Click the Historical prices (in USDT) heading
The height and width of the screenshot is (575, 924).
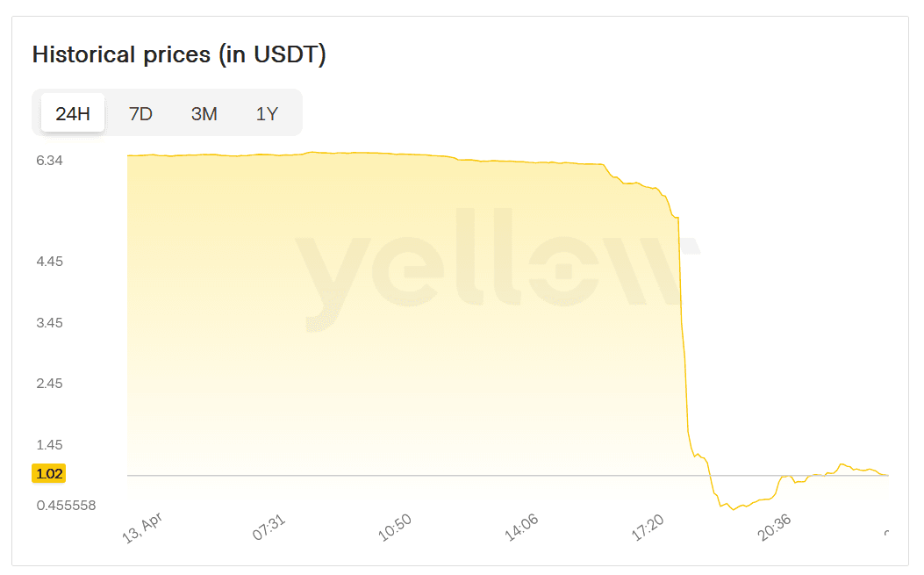(x=179, y=54)
